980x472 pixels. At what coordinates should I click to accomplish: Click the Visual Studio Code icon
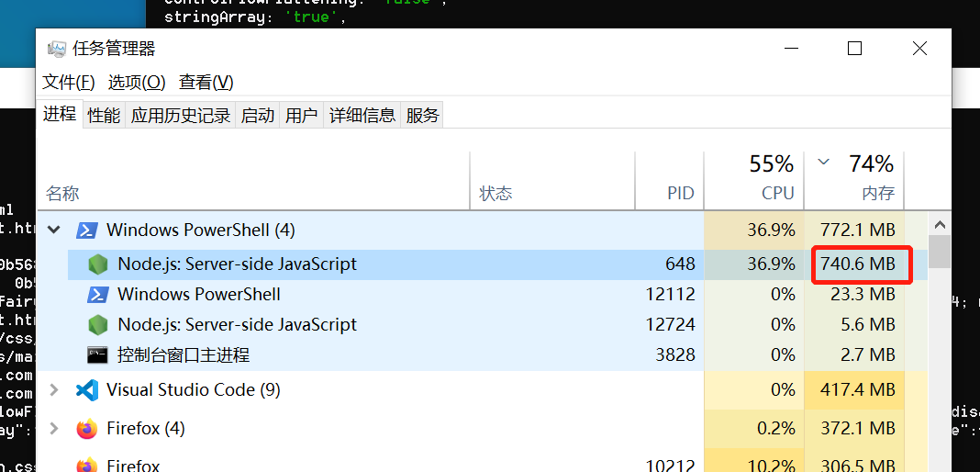coord(87,390)
